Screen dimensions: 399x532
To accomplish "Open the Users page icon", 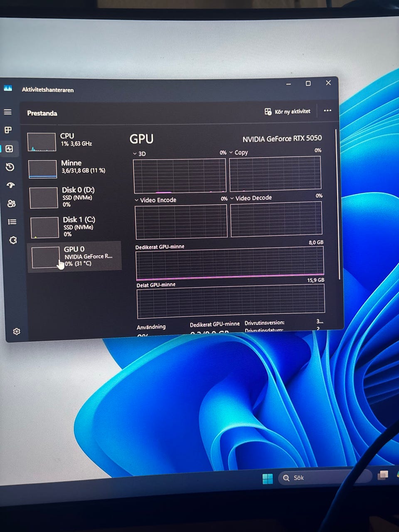I will 12,203.
